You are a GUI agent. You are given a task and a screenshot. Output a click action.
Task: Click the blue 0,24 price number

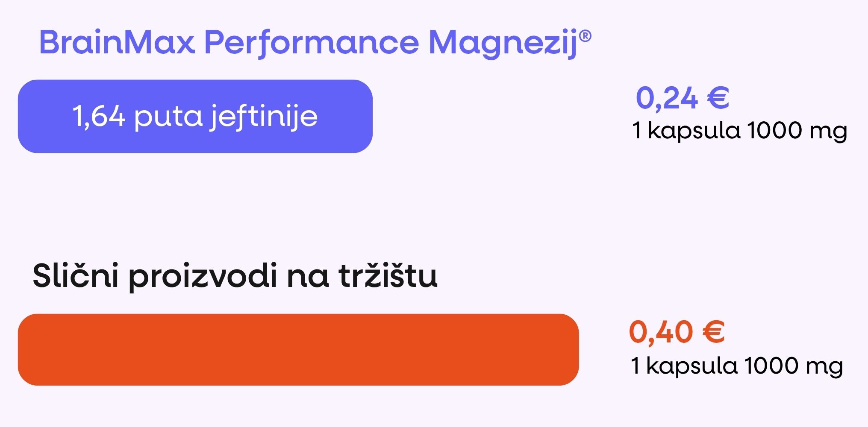tap(666, 98)
